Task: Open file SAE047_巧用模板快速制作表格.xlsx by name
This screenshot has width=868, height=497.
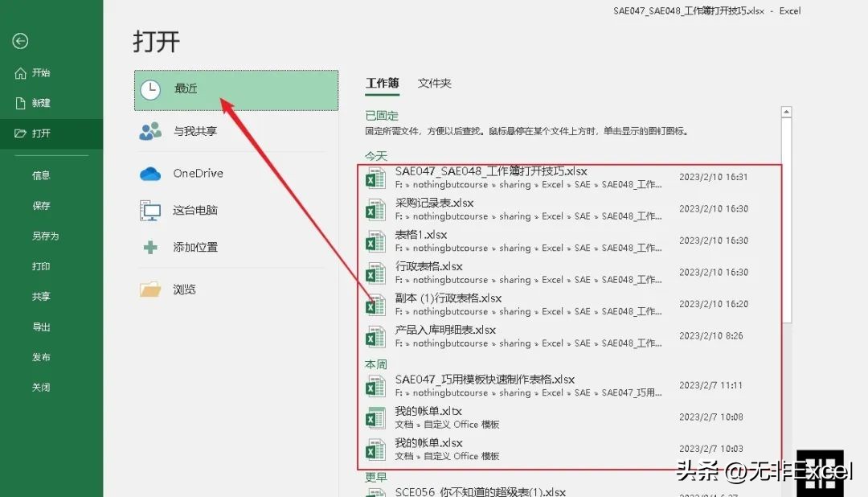Action: pos(485,380)
